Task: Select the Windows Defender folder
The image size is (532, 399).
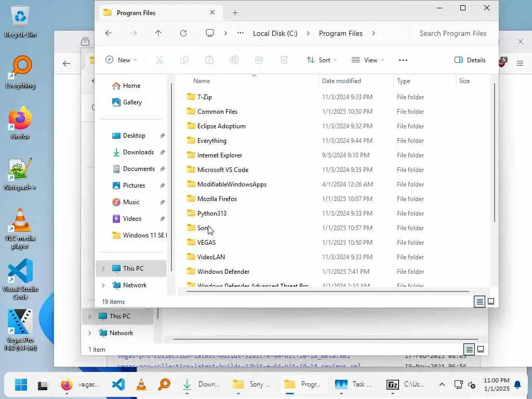Action: (x=223, y=272)
